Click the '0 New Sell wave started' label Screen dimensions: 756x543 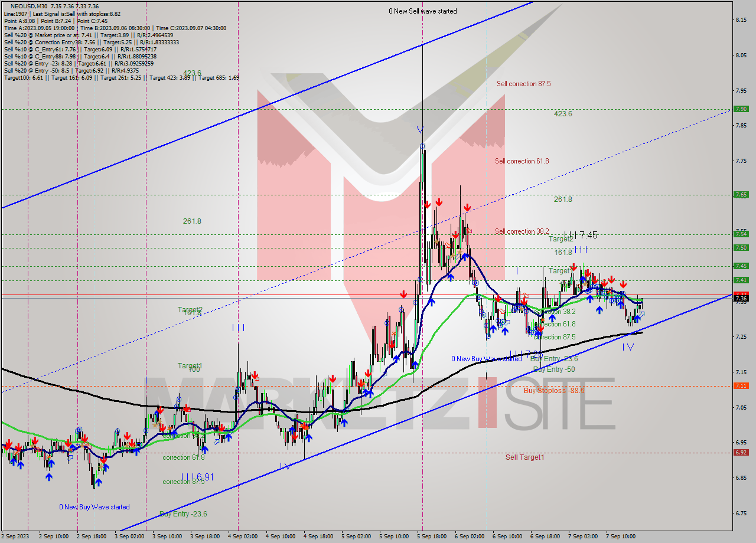pyautogui.click(x=422, y=11)
